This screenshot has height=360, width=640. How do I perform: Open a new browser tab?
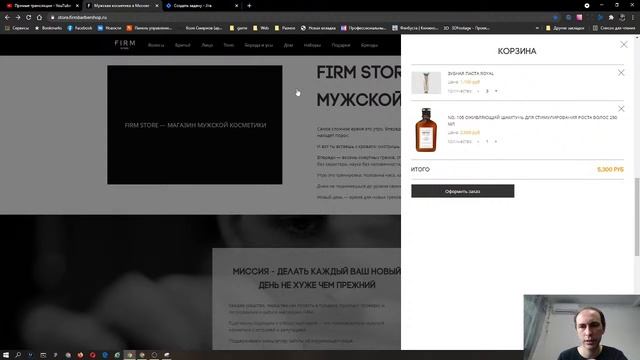click(x=249, y=6)
